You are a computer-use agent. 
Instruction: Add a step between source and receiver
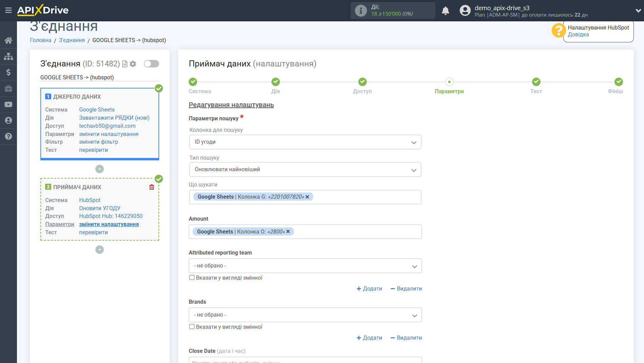pos(99,169)
